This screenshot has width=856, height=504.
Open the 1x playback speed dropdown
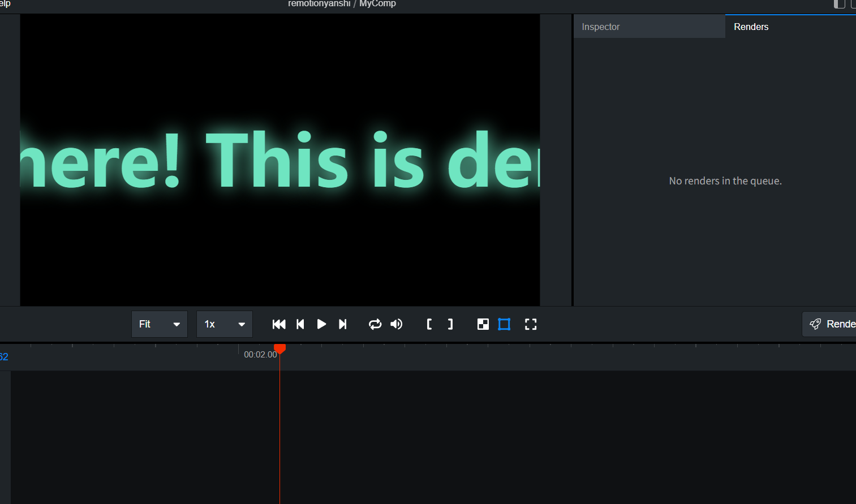coord(225,324)
